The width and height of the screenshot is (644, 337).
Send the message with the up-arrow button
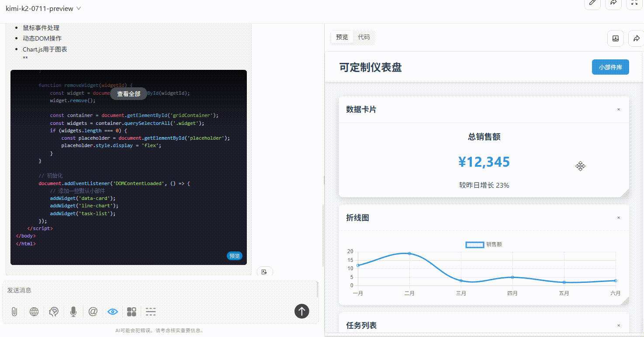(302, 311)
